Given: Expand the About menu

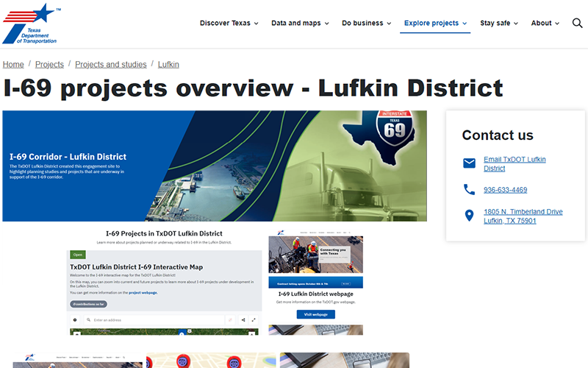Looking at the screenshot, I should (x=545, y=24).
